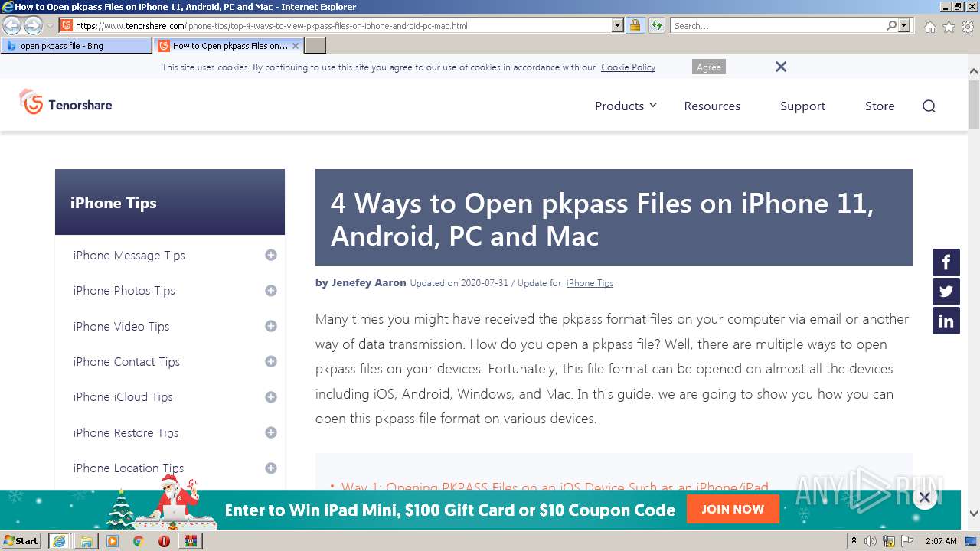Expand iPhone Message Tips section
Viewport: 980px width, 551px height.
pyautogui.click(x=271, y=255)
